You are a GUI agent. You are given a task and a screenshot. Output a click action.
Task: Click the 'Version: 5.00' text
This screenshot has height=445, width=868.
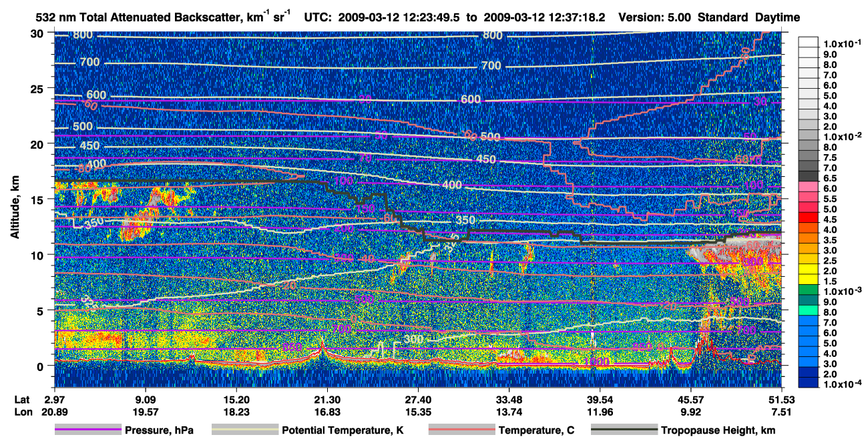(x=655, y=17)
